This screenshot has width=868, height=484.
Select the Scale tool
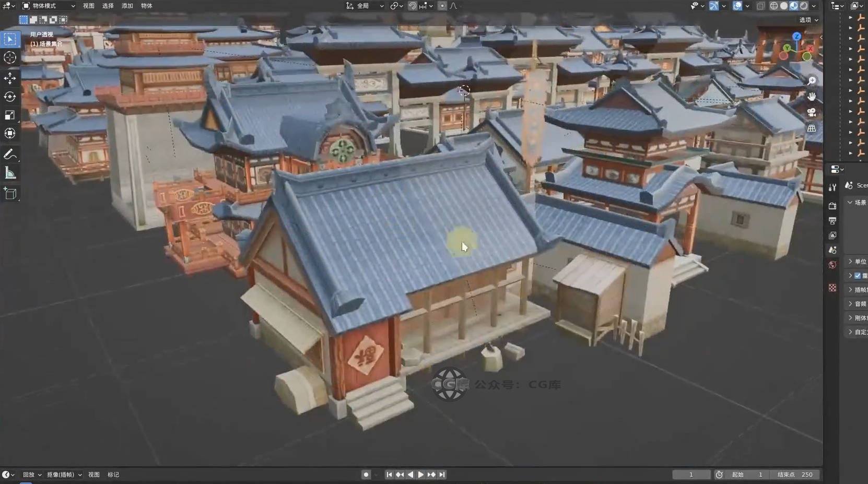coord(10,115)
